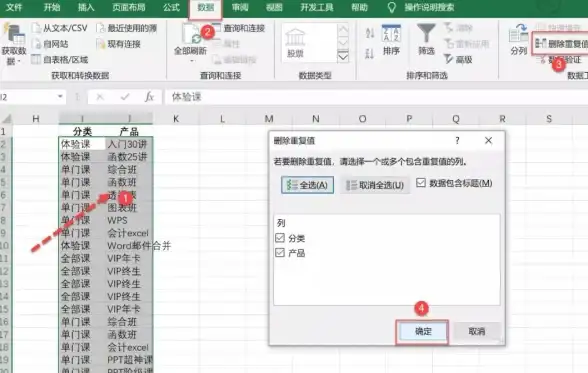Click the 取消 button in dialog
Screen dimensions: 588x373
pos(477,331)
